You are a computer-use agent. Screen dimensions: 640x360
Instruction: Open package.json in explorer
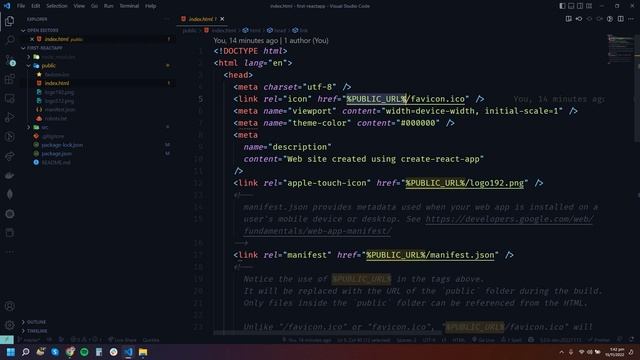(57, 153)
